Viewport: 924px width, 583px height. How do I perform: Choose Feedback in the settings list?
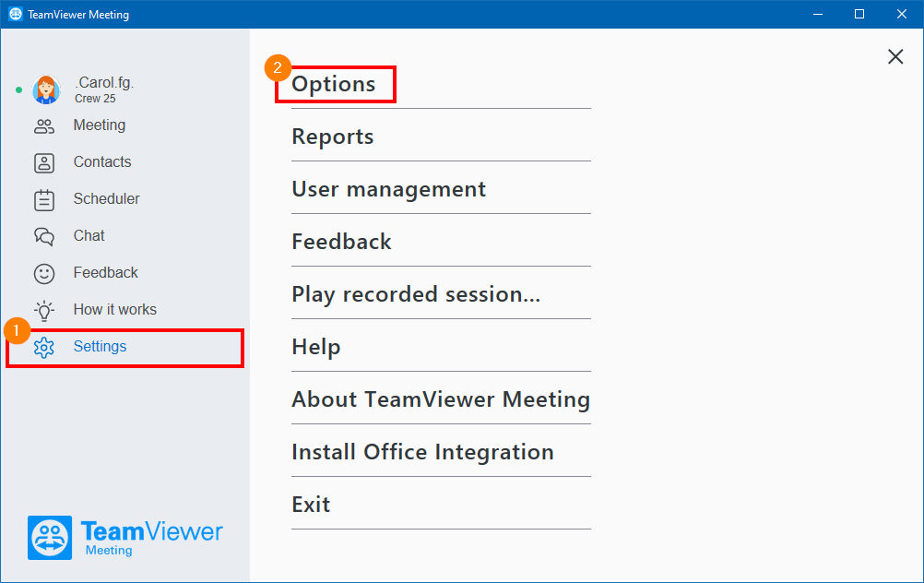pos(341,242)
